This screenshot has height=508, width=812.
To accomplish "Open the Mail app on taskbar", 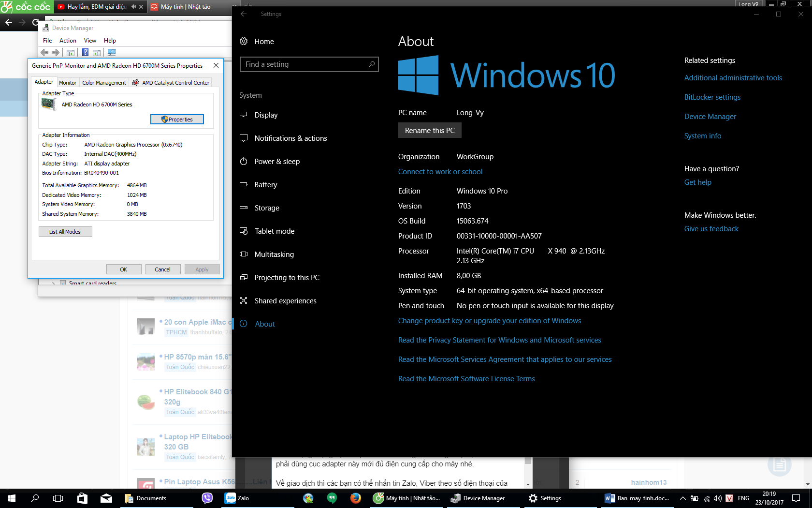I will click(x=106, y=498).
